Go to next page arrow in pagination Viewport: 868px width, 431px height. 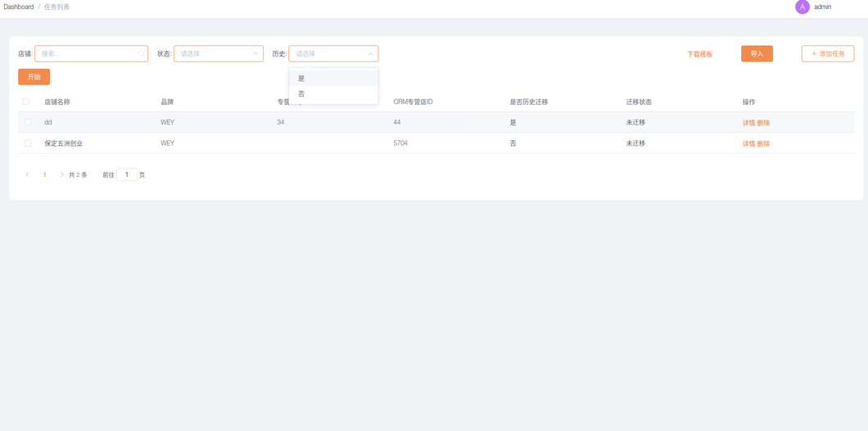[61, 175]
